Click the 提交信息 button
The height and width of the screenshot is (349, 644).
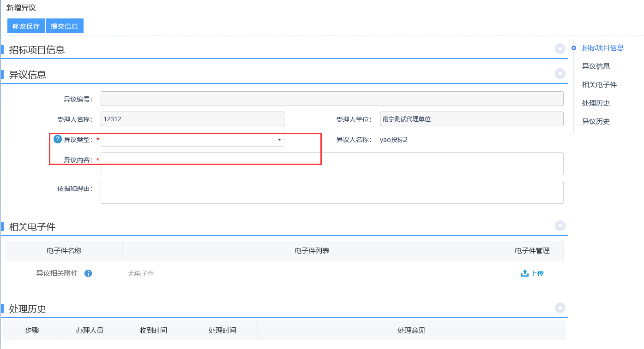64,26
